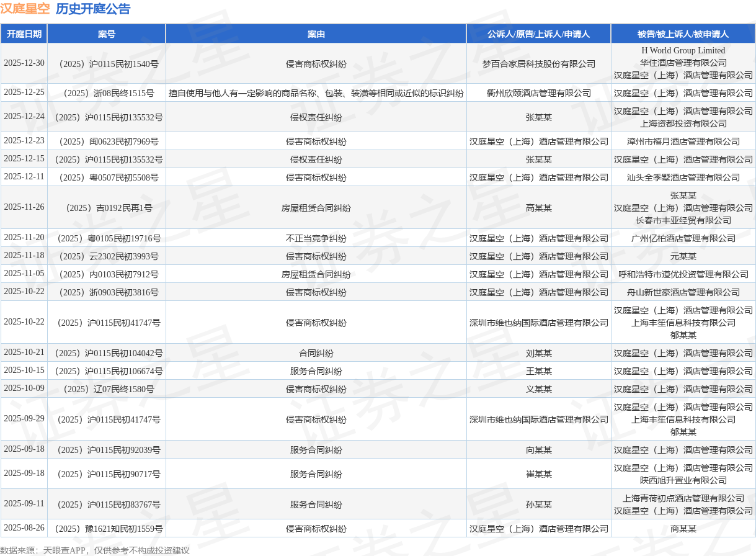Image resolution: width=756 pixels, height=556 pixels.
Task: Click plaintiff 衢州欣颐酒店管理有限公司
Action: point(539,93)
